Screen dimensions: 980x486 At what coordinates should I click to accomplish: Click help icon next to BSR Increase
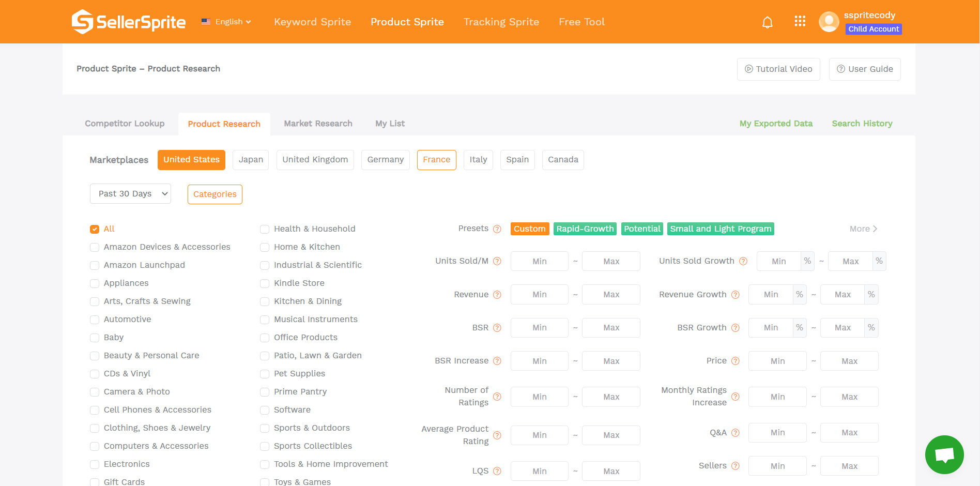[x=497, y=361]
